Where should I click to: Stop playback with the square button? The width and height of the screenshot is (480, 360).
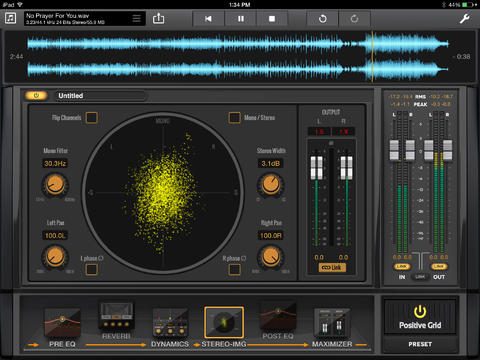pos(272,19)
